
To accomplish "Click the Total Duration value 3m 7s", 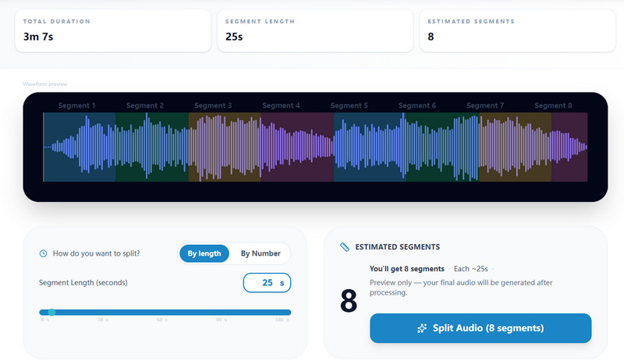I will (x=38, y=37).
